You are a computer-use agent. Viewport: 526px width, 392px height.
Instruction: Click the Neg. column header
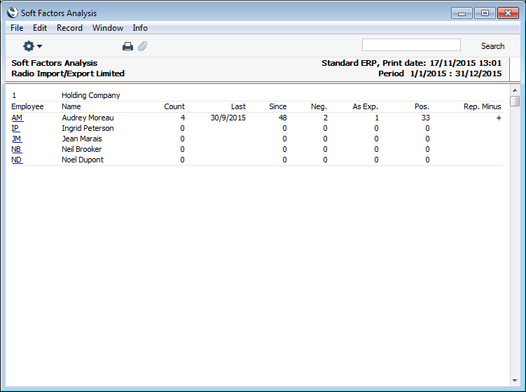click(x=319, y=107)
